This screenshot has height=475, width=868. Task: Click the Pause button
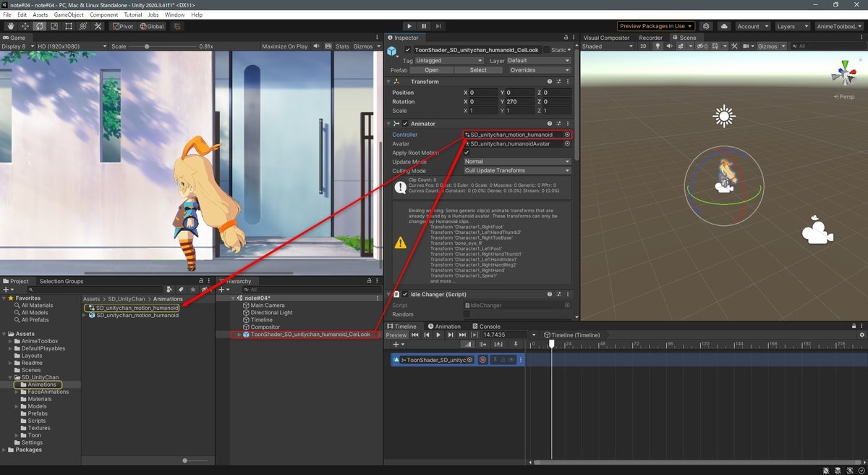[425, 26]
